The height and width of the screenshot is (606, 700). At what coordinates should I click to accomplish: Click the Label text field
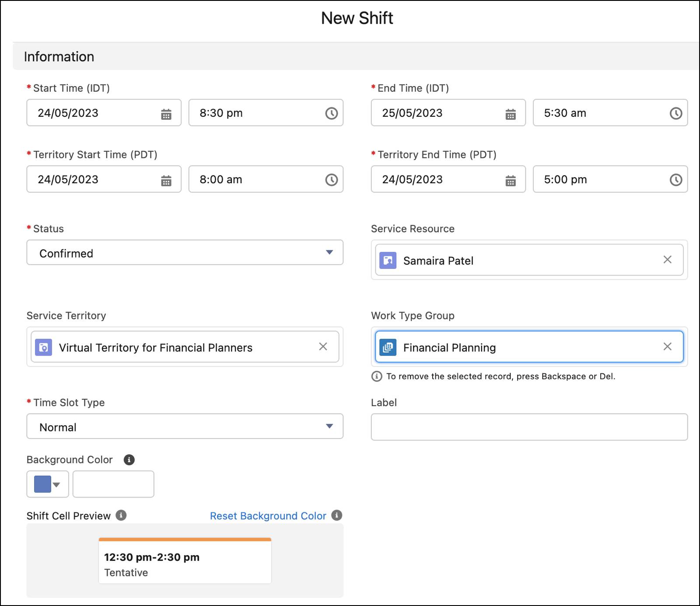click(x=529, y=427)
